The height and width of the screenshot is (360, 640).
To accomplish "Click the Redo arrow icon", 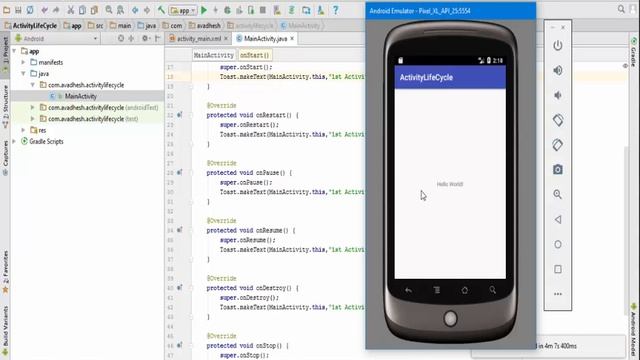I will point(56,10).
